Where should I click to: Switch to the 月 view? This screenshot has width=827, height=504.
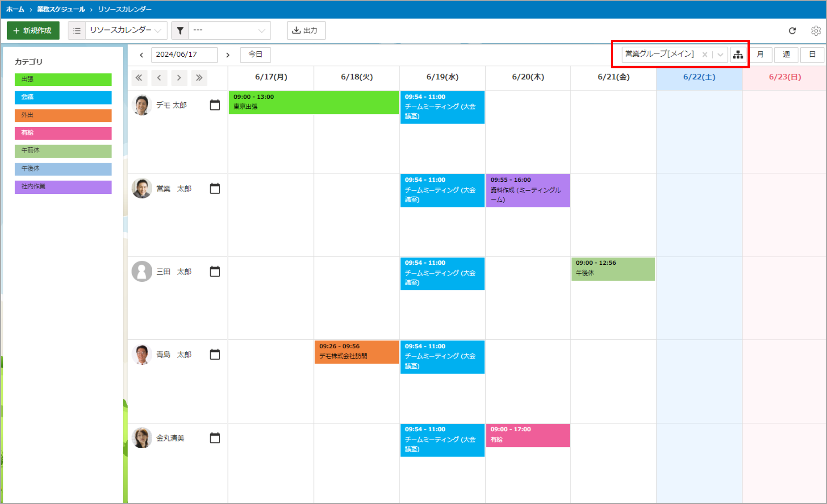(760, 55)
